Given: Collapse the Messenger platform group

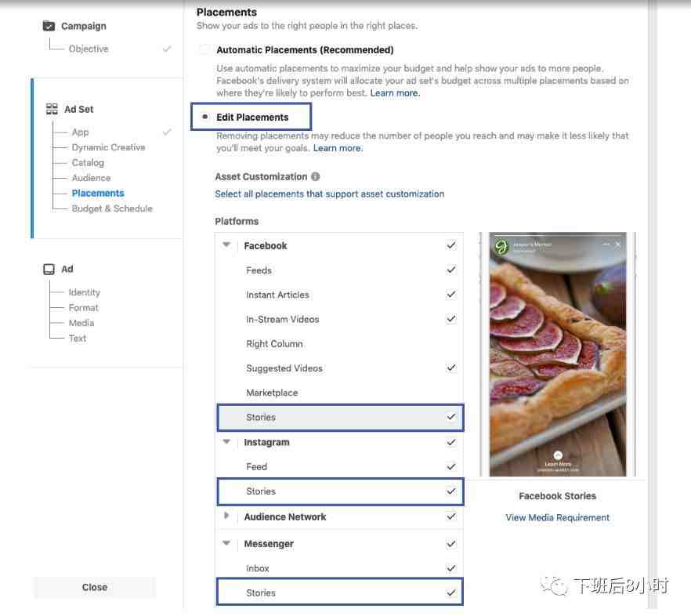Looking at the screenshot, I should (227, 543).
